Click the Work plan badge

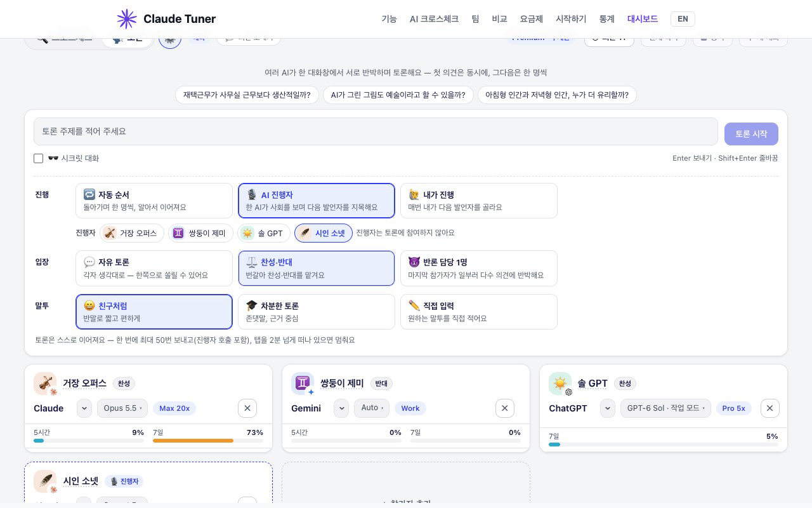point(410,408)
